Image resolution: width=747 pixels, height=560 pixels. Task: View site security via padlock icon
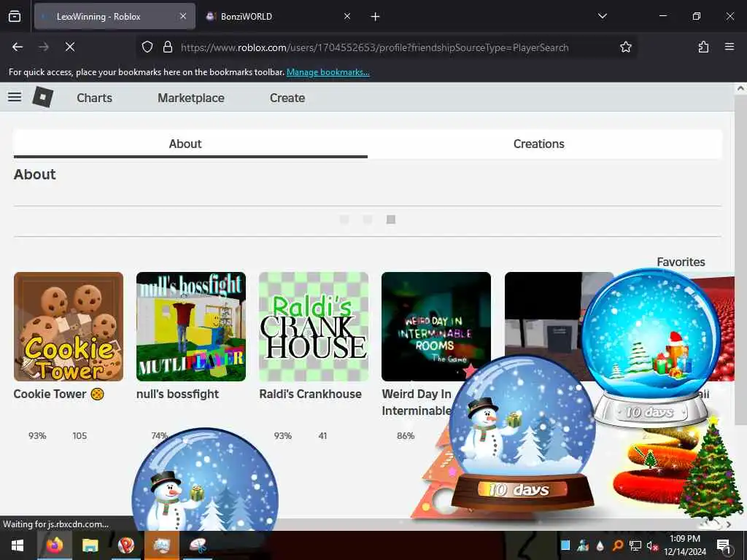[167, 47]
